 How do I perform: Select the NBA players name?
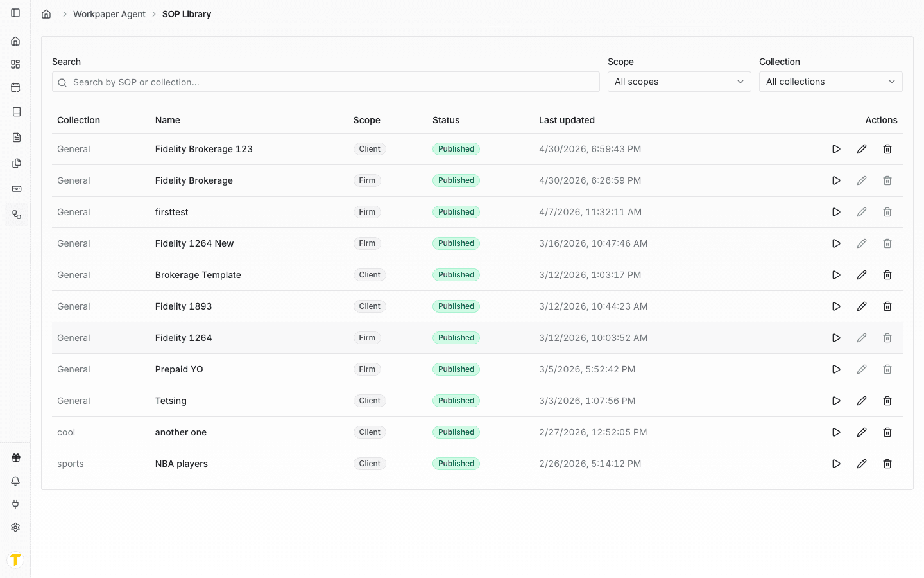(182, 464)
